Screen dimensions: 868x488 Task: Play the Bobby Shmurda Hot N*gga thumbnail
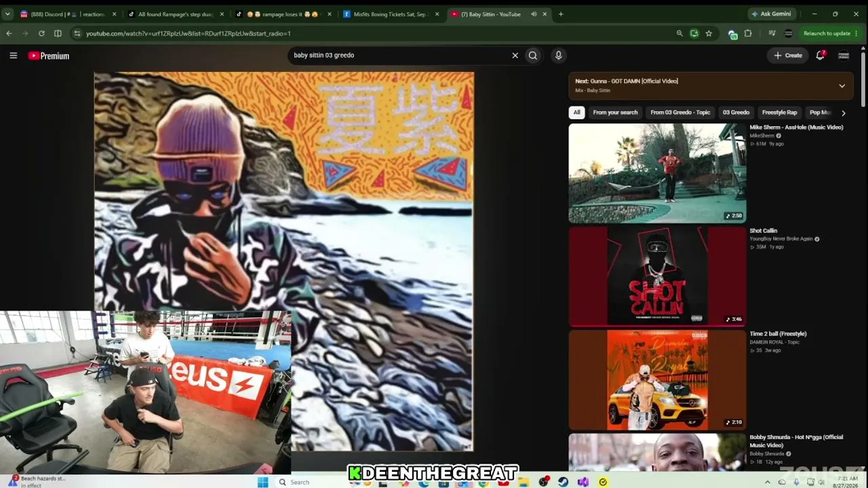(657, 452)
